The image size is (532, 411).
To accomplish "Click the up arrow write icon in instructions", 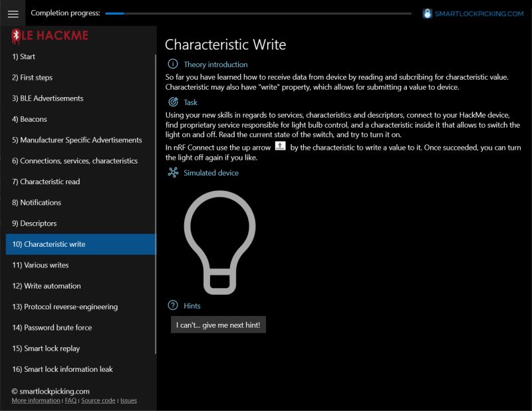I will (x=279, y=146).
